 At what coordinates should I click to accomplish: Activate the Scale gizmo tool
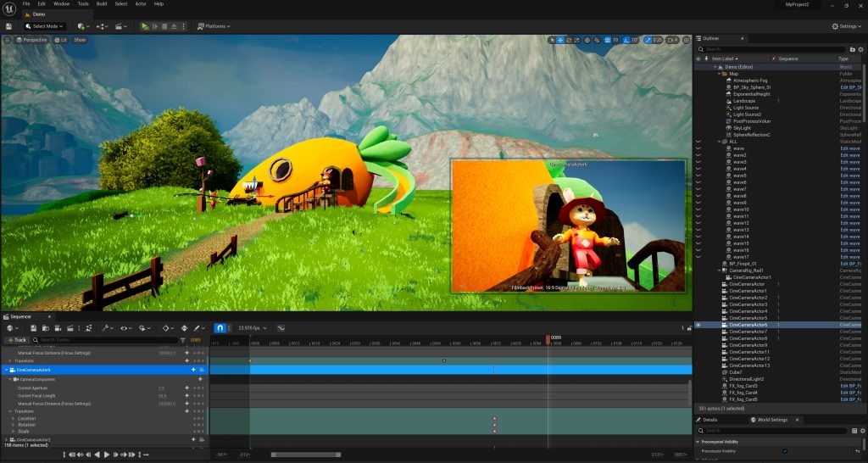[x=576, y=40]
